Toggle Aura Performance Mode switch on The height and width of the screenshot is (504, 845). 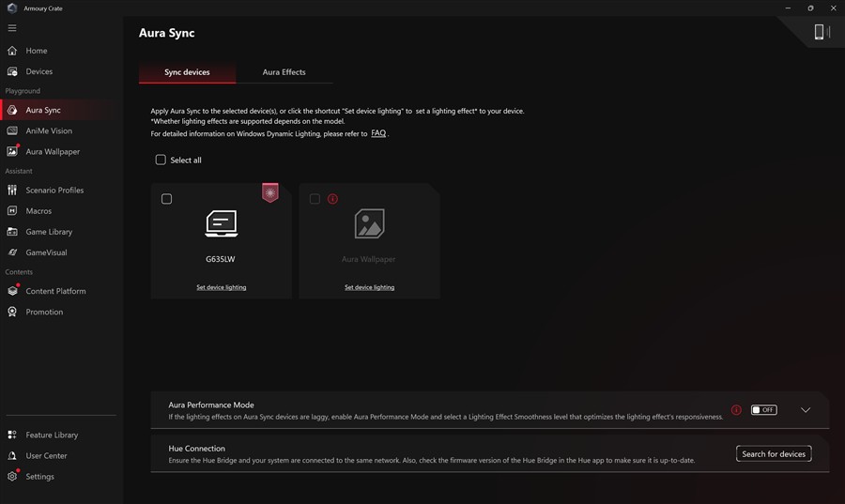point(763,410)
